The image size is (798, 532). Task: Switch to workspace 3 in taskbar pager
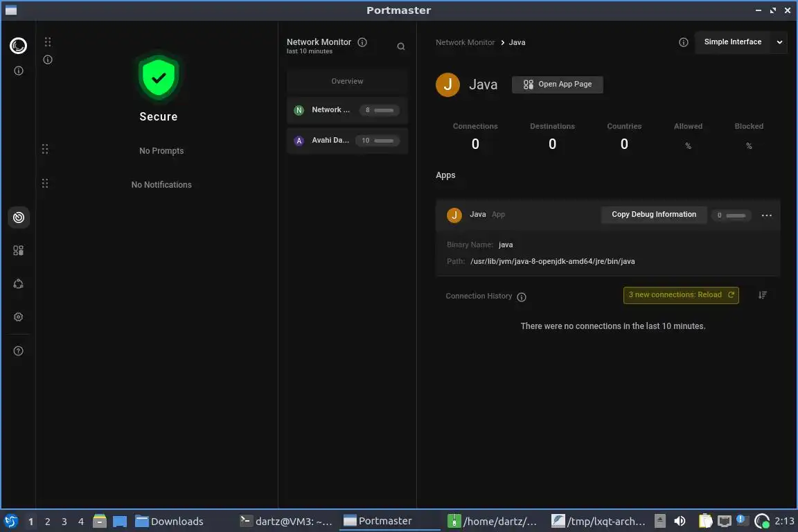(64, 522)
